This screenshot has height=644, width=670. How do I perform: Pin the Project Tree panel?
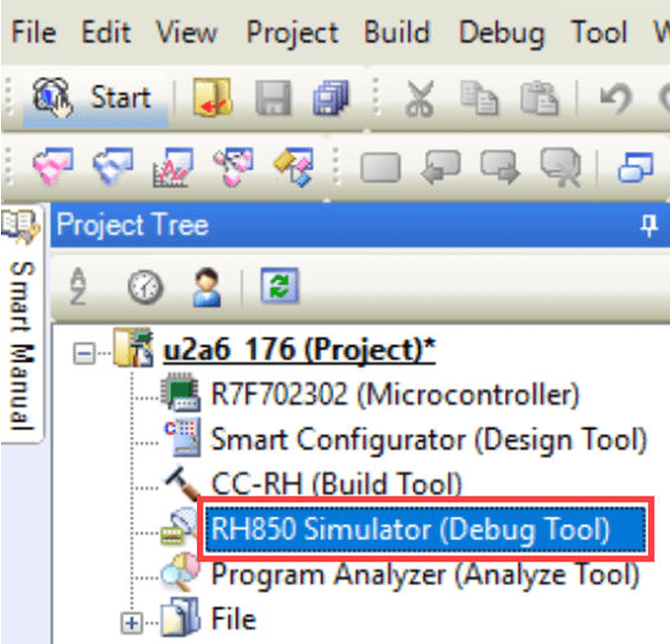pos(648,226)
